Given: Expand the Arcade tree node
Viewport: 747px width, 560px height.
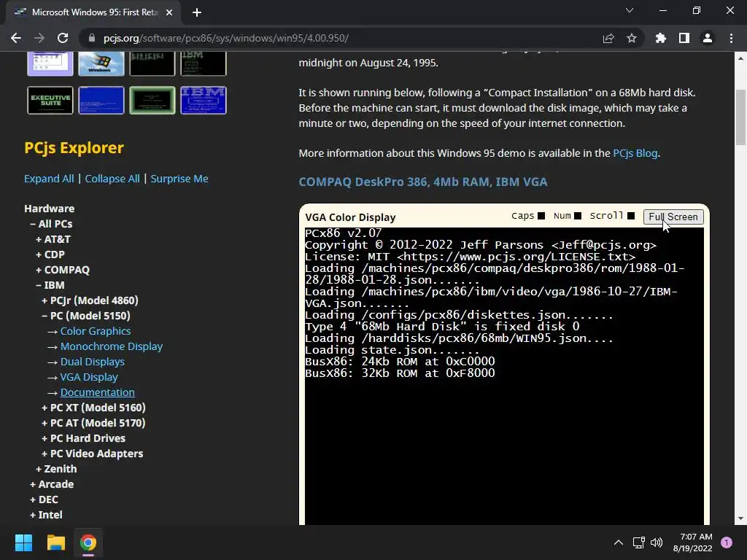Looking at the screenshot, I should 52,484.
